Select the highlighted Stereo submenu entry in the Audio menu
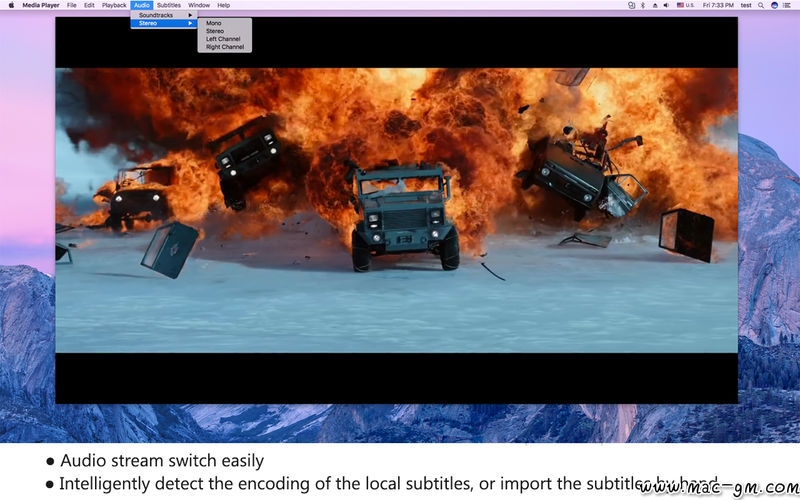800x500 pixels. point(164,23)
